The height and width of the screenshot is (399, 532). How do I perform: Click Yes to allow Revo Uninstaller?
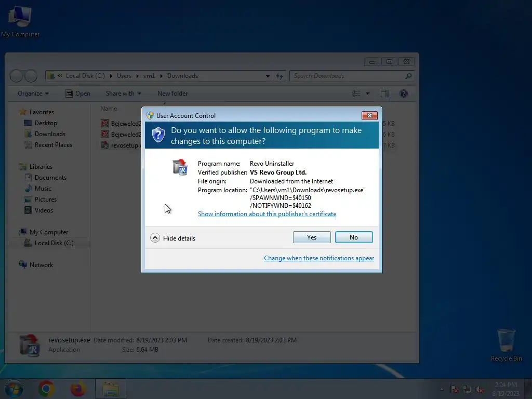(312, 237)
